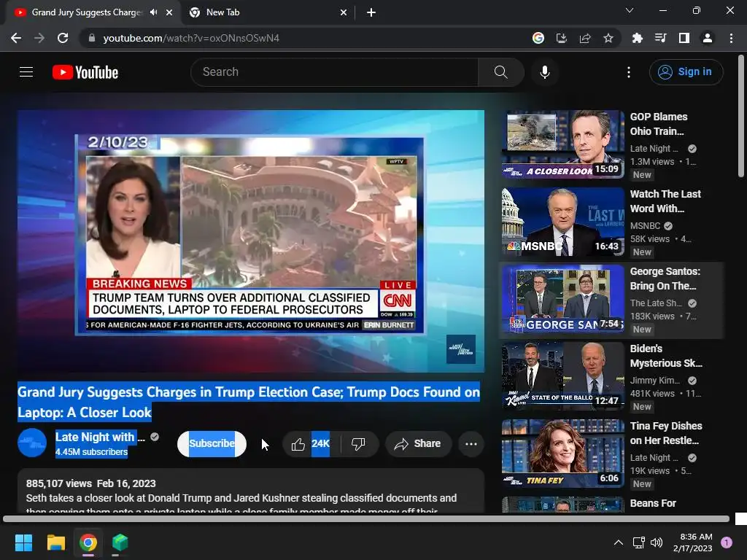This screenshot has height=560, width=747.
Task: Open Chrome profile avatar
Action: tap(708, 38)
